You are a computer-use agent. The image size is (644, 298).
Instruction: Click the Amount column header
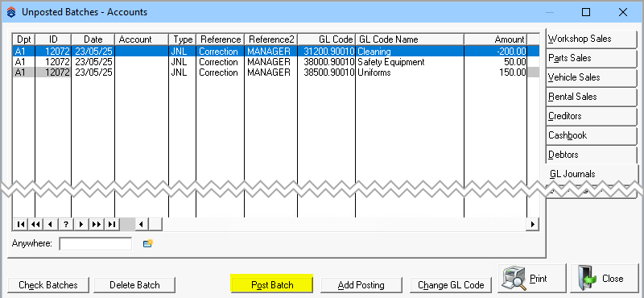point(496,39)
